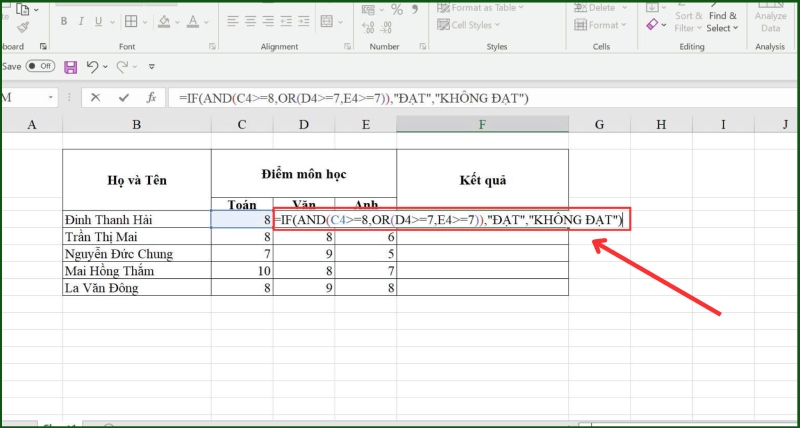Redo the action
Screen dimensions: 800x428
pyautogui.click(x=122, y=67)
